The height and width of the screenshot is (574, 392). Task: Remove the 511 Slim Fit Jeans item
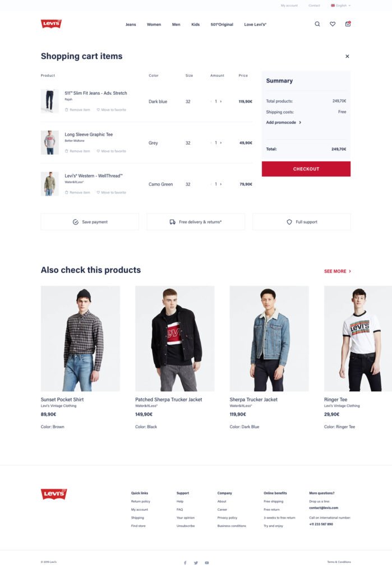click(x=77, y=110)
